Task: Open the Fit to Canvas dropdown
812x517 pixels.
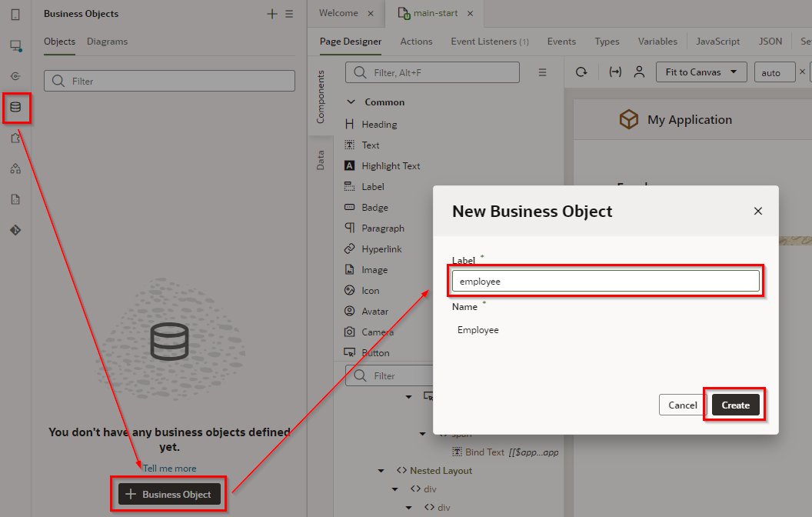Action: 701,72
